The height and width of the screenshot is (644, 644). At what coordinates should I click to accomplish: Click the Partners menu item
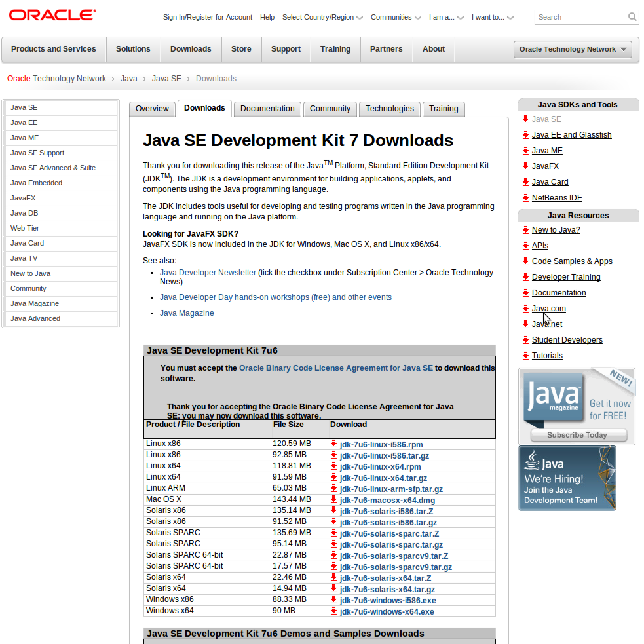(386, 49)
